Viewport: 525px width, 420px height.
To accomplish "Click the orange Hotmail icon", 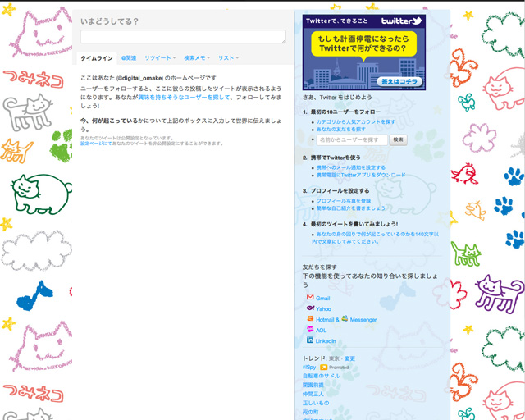I will coord(310,318).
